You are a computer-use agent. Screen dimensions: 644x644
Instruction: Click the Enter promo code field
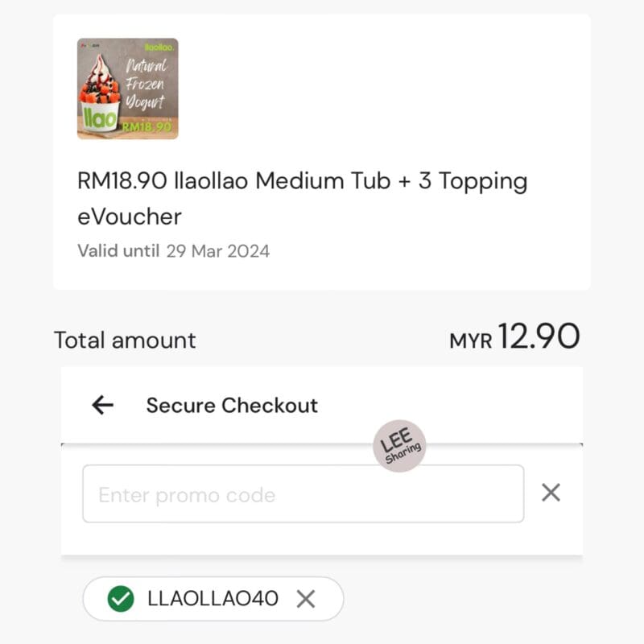point(303,493)
